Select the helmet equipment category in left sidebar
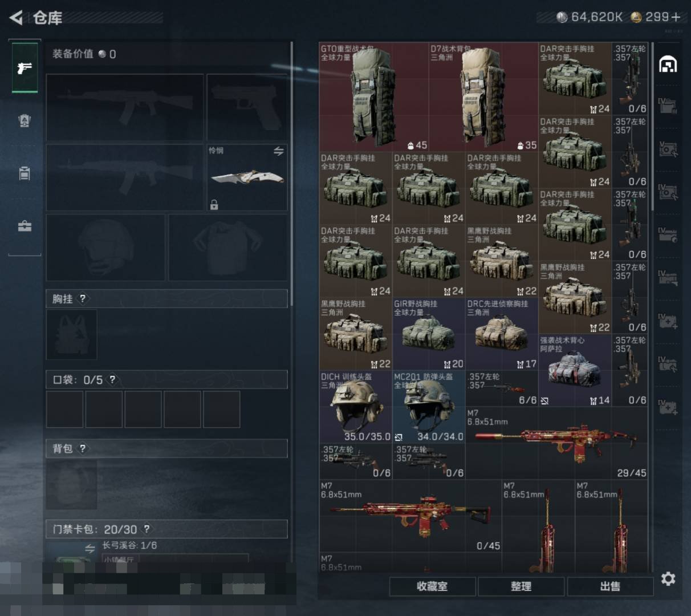This screenshot has height=616, width=691. pos(24,121)
